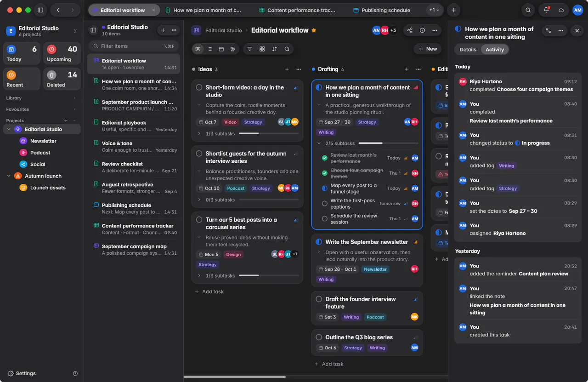Screen dimensions: 588x382
Task: Toggle the left sidebar icon near window controls
Action: tap(40, 10)
